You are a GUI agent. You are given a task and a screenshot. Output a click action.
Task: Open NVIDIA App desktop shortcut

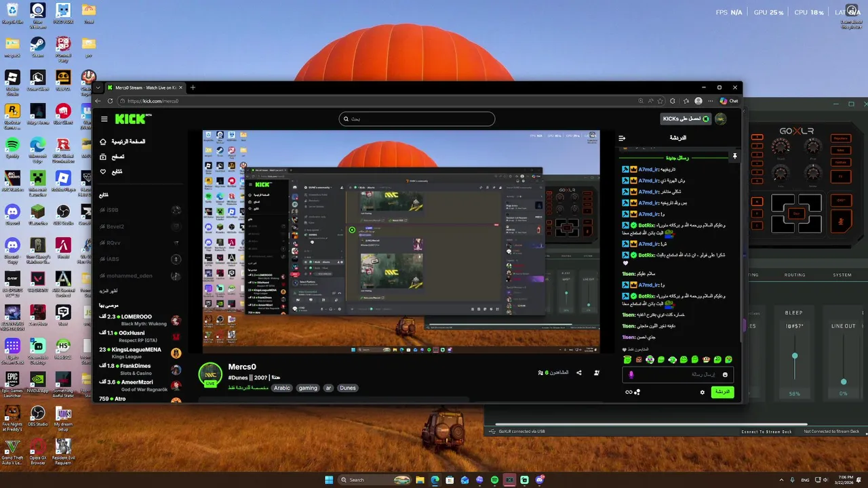(37, 383)
